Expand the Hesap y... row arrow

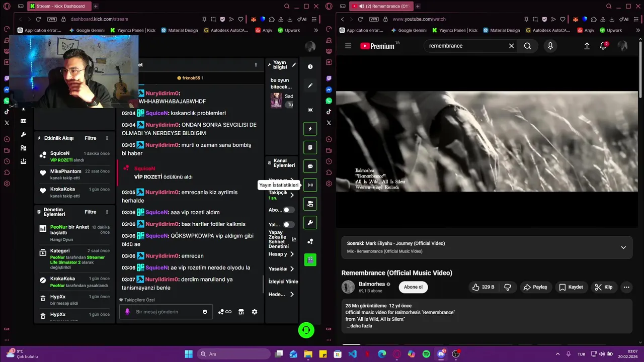click(x=292, y=254)
